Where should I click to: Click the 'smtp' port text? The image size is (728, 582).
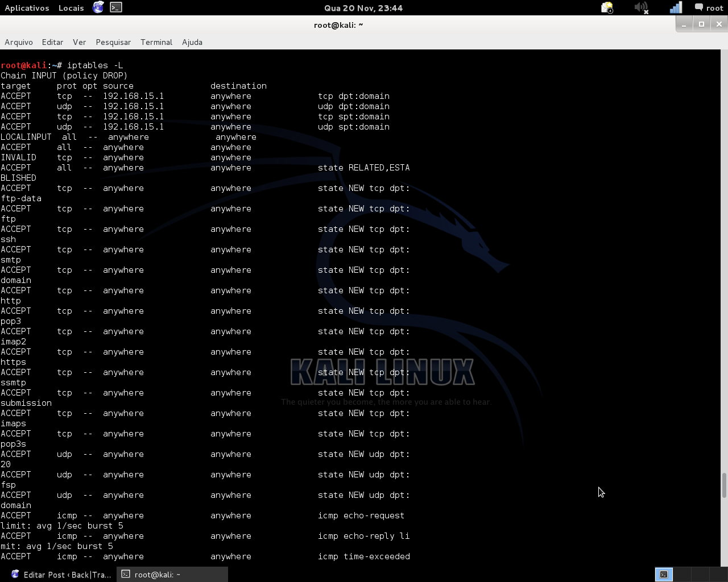(11, 260)
